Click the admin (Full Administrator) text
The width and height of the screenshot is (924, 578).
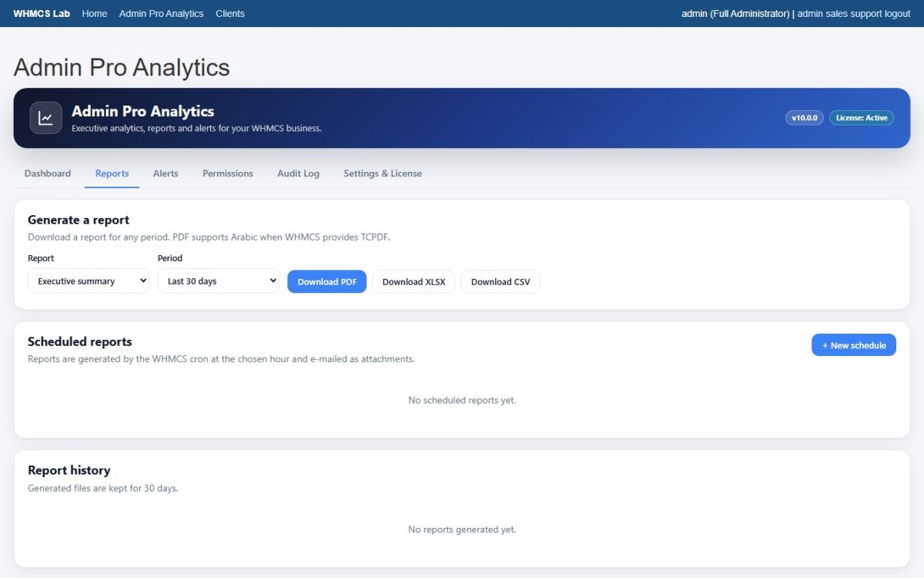tap(735, 13)
